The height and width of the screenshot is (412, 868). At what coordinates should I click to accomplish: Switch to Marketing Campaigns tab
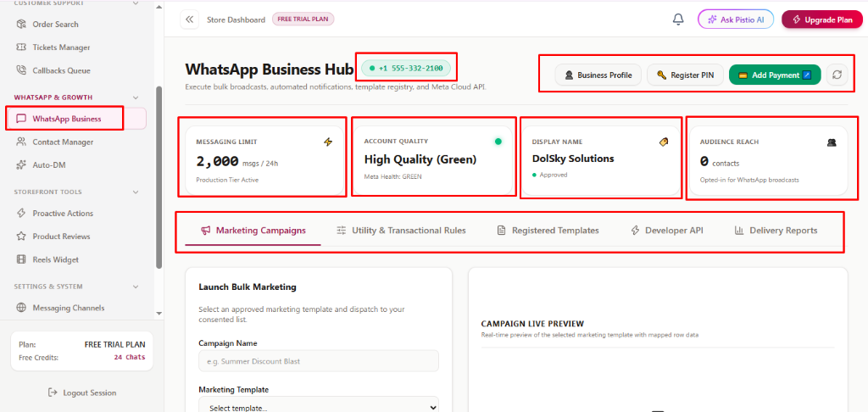tap(253, 231)
